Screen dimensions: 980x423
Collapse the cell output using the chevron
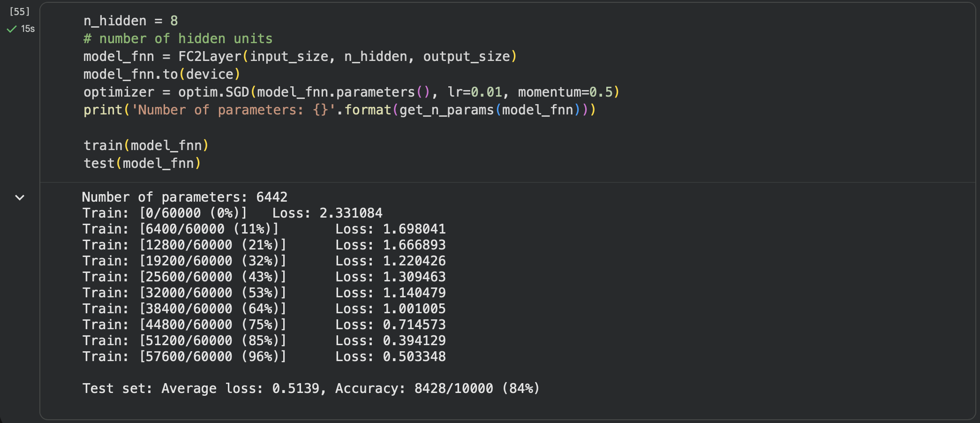pos(19,198)
